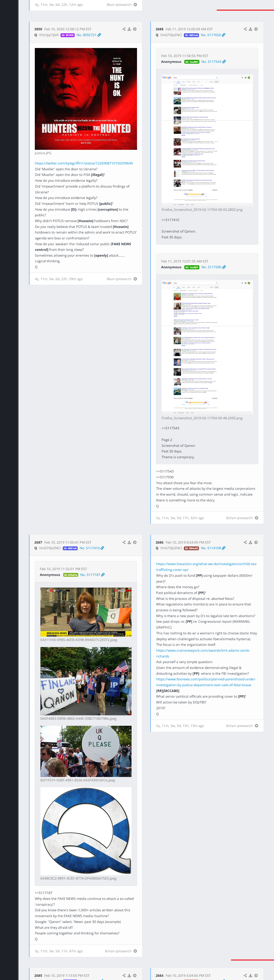274x980 pixels.
Task: Click the post number 2687
Action: coord(38,542)
